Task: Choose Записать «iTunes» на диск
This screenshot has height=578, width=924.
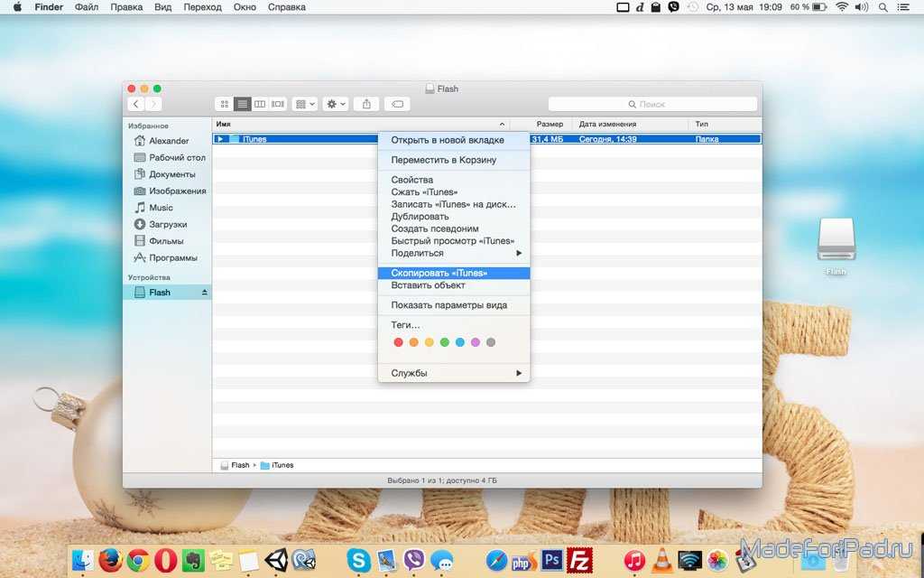Action: pyautogui.click(x=454, y=204)
